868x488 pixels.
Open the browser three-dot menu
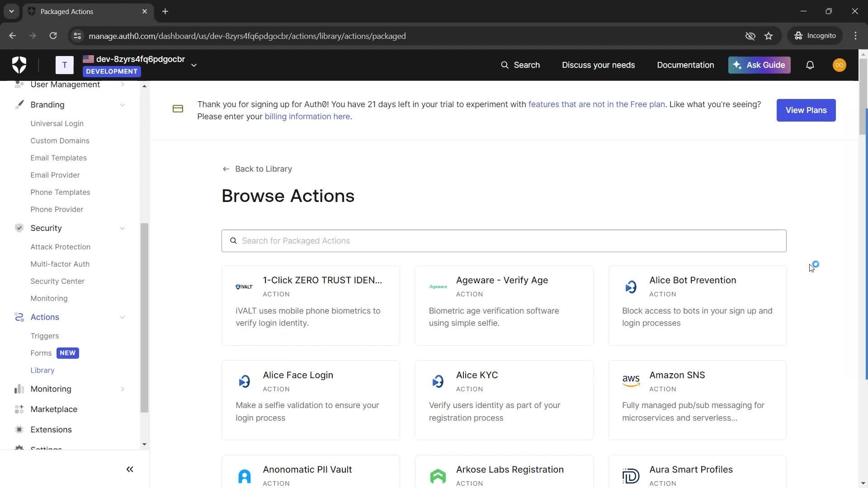click(855, 36)
